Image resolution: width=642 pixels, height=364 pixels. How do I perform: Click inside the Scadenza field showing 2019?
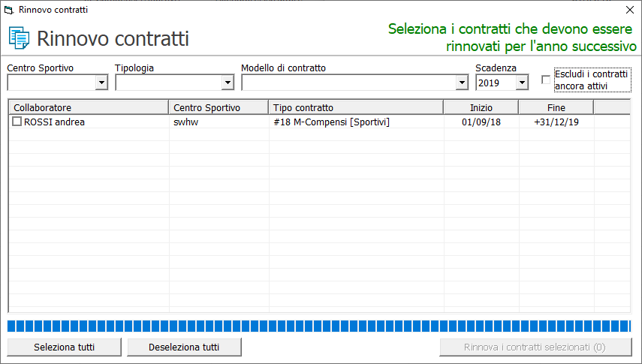click(496, 83)
